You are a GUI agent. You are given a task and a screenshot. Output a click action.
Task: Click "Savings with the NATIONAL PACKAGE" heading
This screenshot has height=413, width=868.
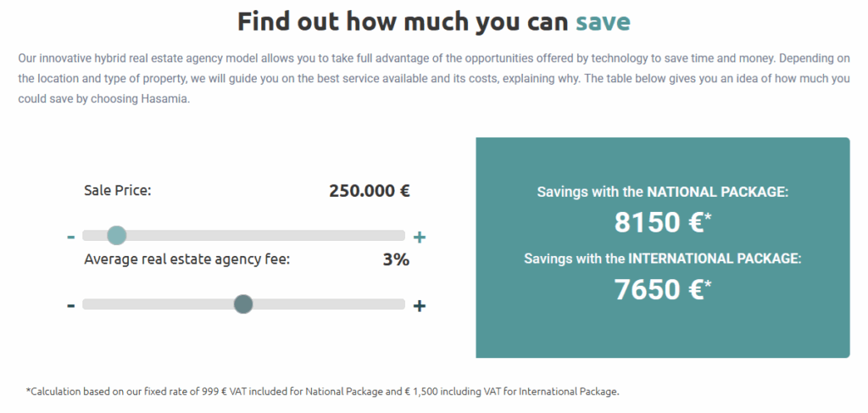click(x=662, y=193)
